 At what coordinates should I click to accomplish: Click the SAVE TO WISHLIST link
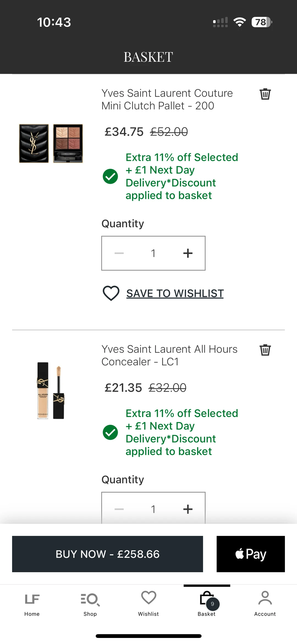tap(175, 294)
